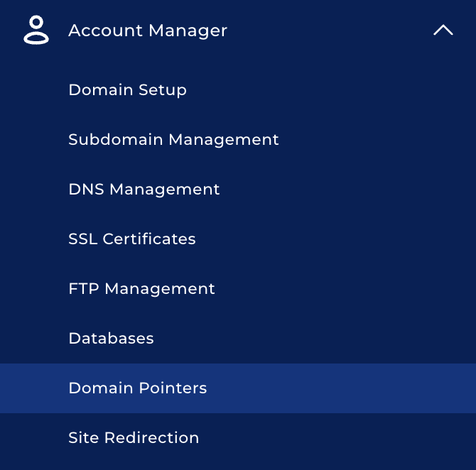Choose the Domain Setup link under Account Manager

(127, 90)
